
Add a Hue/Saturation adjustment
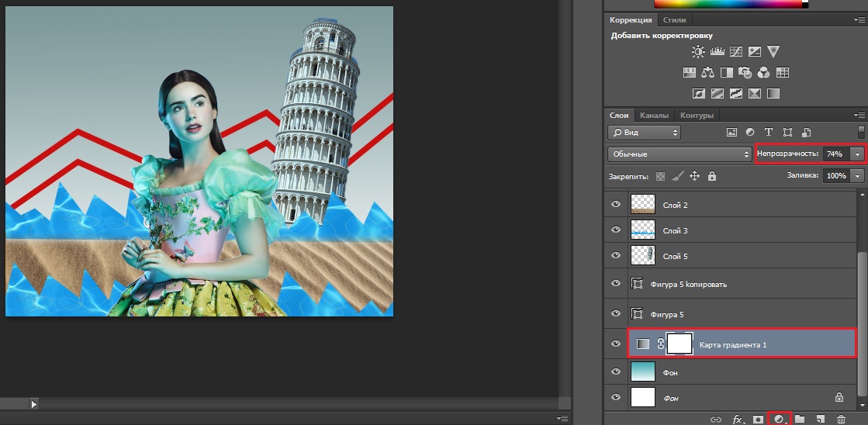(689, 72)
